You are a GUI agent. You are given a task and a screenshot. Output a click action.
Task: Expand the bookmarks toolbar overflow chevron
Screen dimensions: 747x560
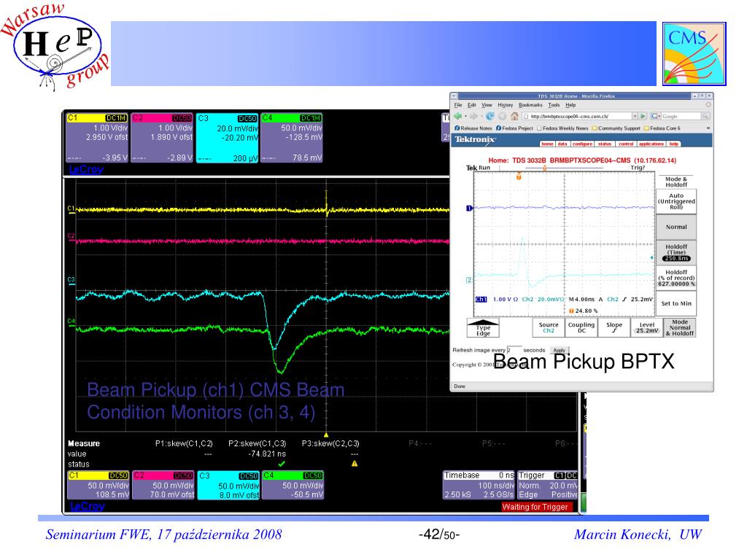point(708,128)
